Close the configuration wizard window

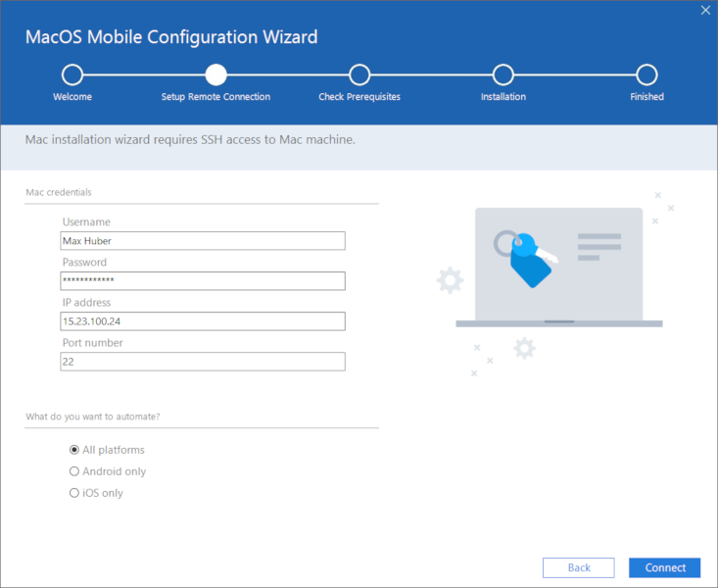pos(705,10)
